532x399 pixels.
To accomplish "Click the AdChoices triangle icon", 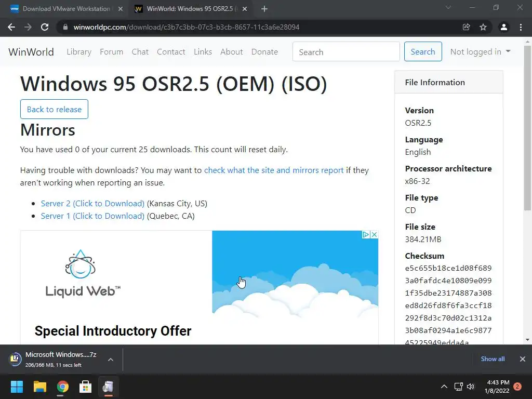I will (366, 234).
